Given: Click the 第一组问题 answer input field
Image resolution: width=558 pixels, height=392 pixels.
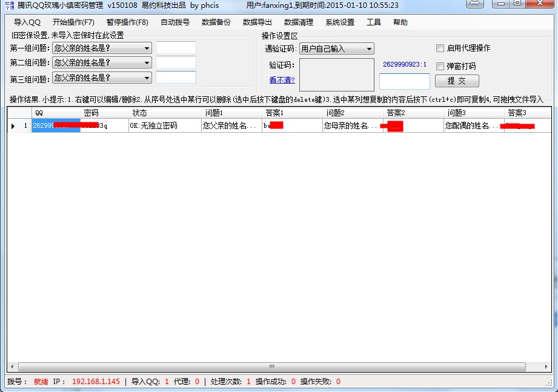Looking at the screenshot, I should (176, 48).
